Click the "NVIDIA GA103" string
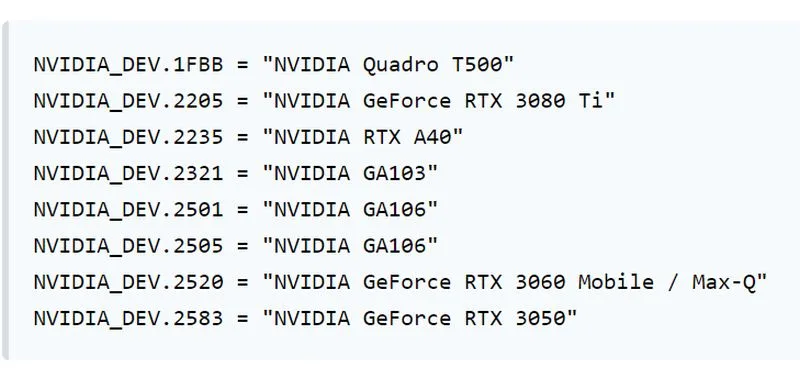 click(x=350, y=173)
